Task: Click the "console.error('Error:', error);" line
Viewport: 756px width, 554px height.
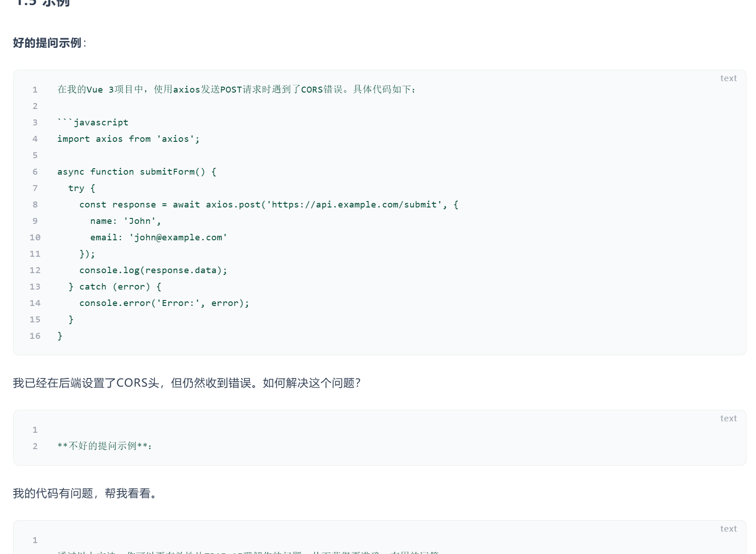Action: [x=164, y=303]
